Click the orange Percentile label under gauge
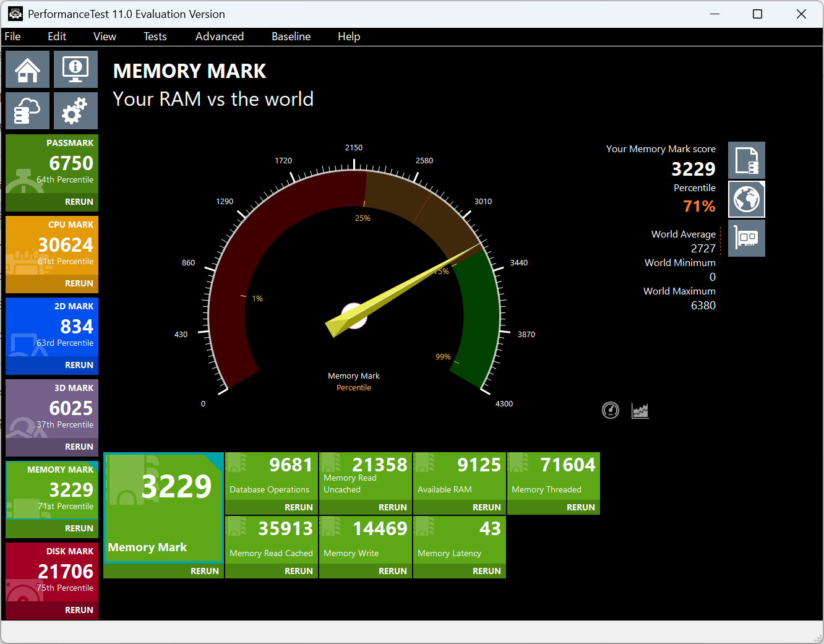This screenshot has width=824, height=644. pos(354,388)
